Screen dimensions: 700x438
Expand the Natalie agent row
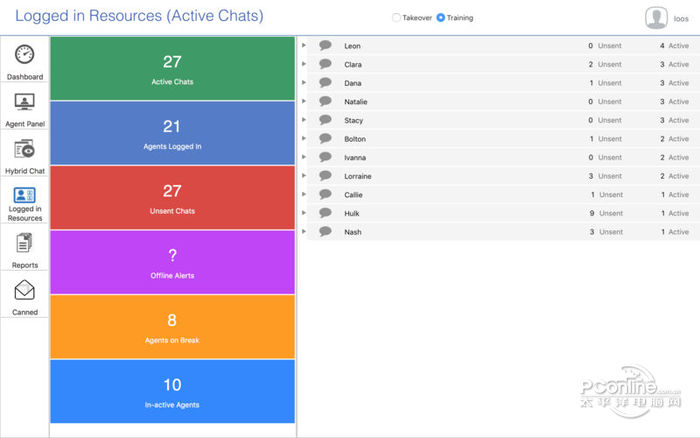pos(304,102)
